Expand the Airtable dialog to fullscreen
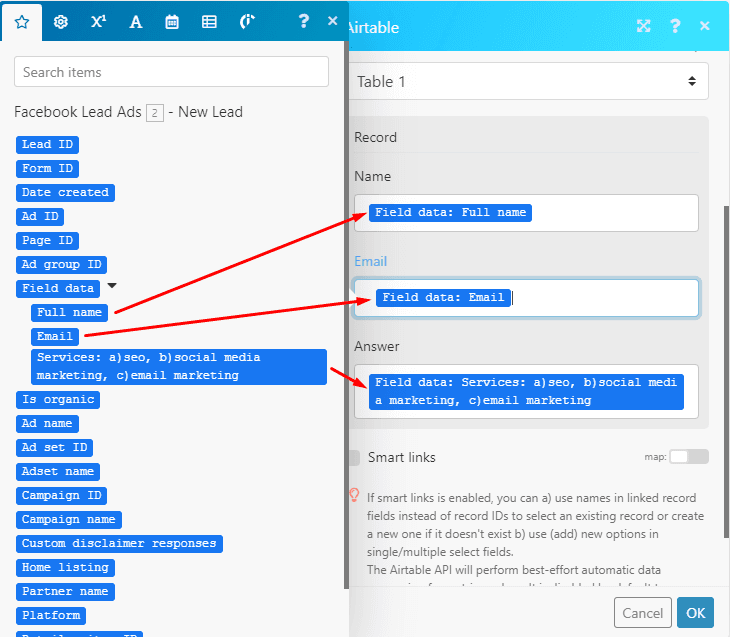The height and width of the screenshot is (637, 730). tap(644, 27)
